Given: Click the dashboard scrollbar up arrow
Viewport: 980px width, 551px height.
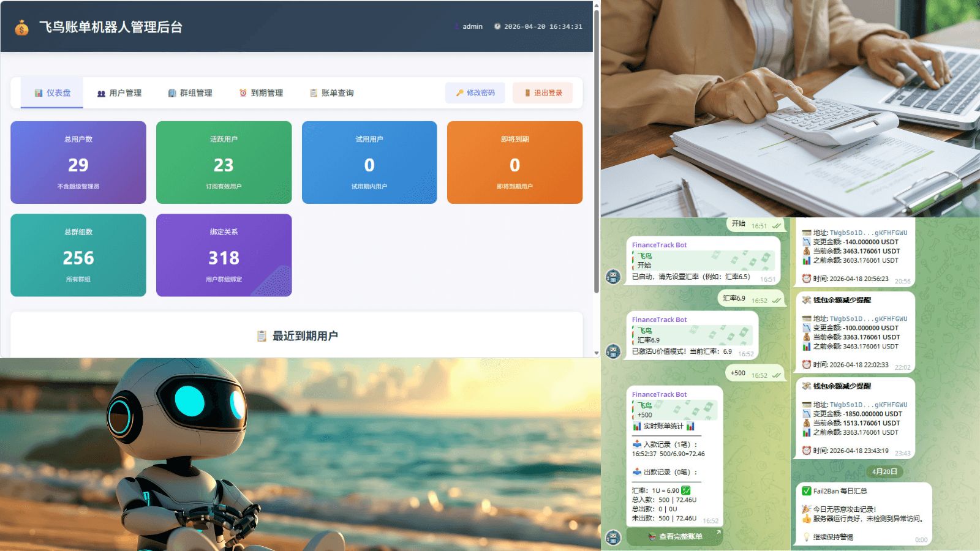Looking at the screenshot, I should click(x=597, y=5).
